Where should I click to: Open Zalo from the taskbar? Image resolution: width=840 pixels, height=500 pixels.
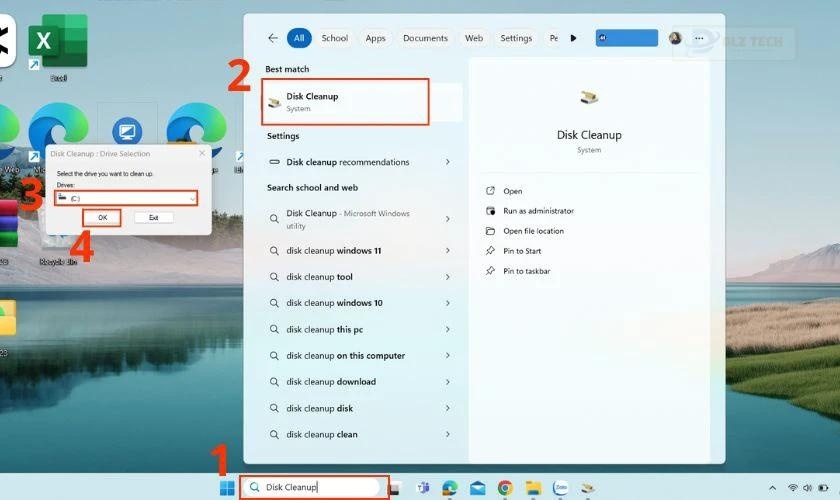click(560, 488)
